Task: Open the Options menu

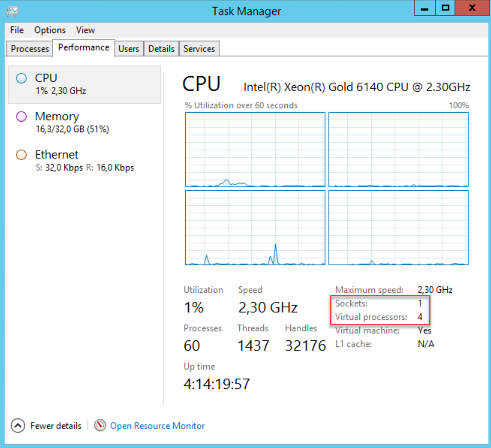Action: [50, 30]
